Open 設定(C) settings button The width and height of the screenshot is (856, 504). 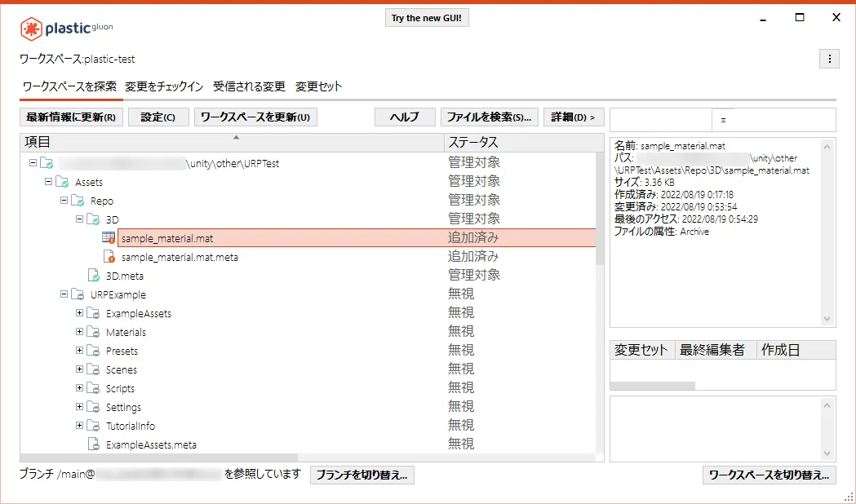158,117
